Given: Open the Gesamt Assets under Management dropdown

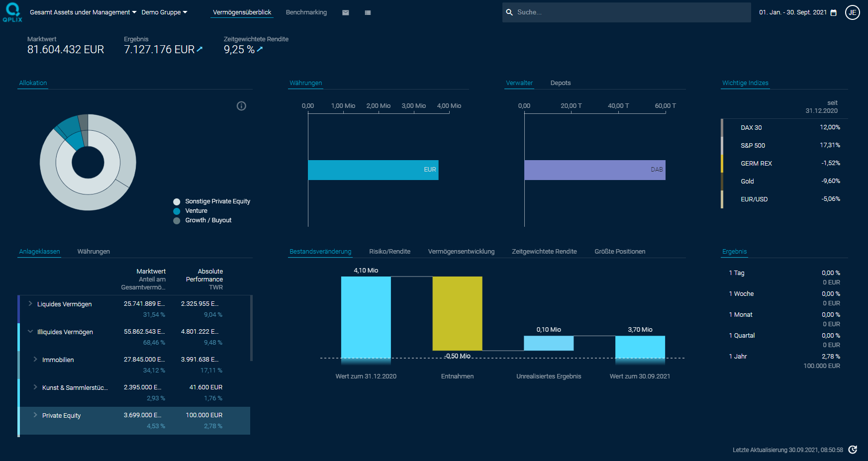Looking at the screenshot, I should click(83, 12).
